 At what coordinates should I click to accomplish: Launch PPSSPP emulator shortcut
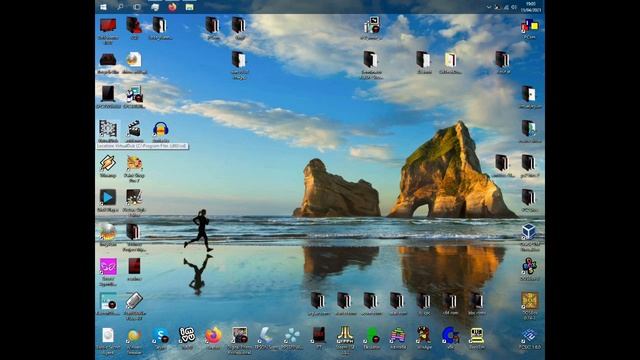tap(292, 336)
